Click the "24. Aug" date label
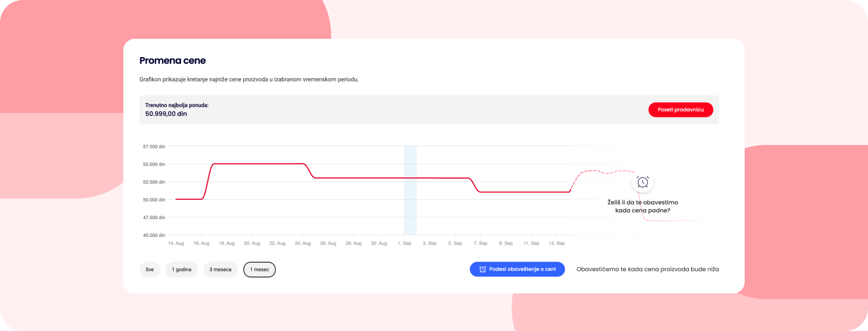The width and height of the screenshot is (868, 331). pos(303,243)
